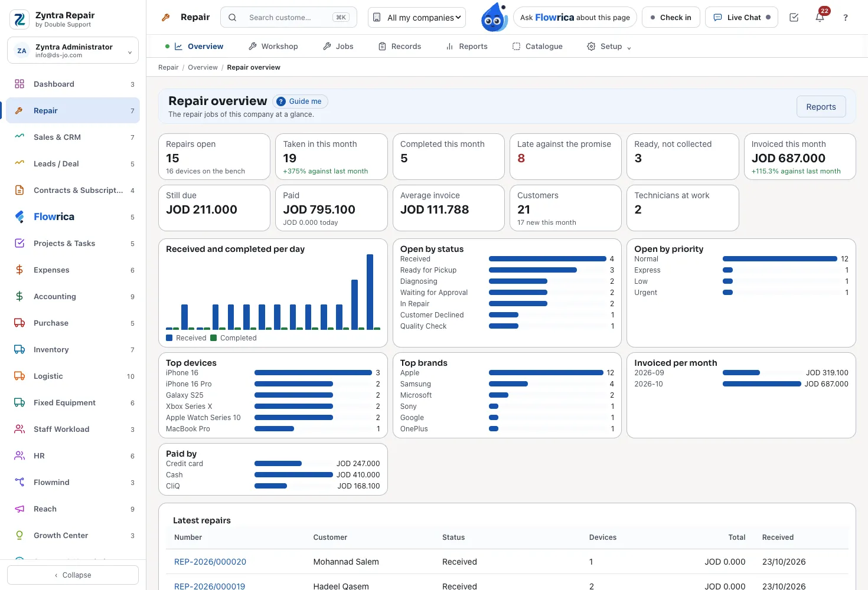Open the Fixed Equipment icon

click(19, 402)
